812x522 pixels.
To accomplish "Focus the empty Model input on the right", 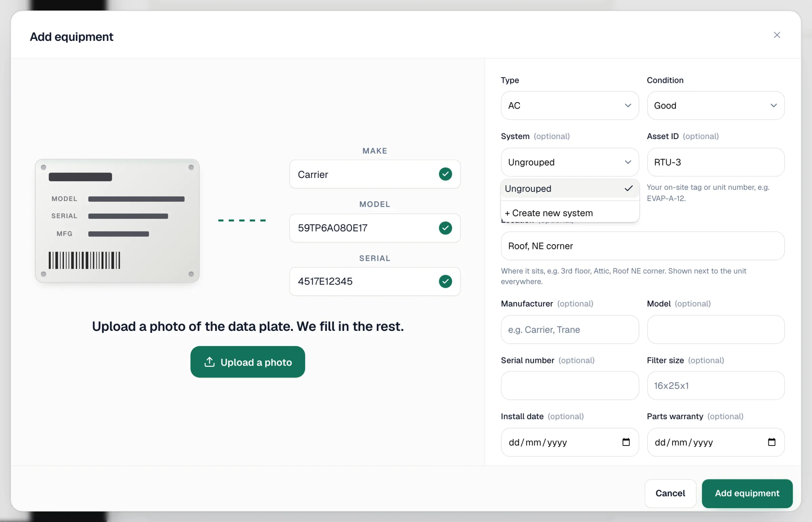I will point(716,330).
